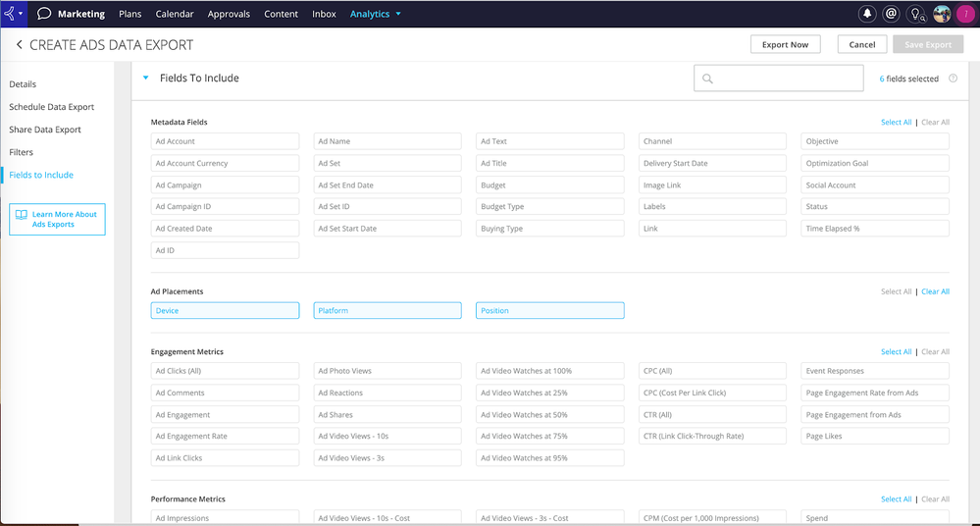Open the notifications bell icon
Viewport: 980px width, 526px height.
point(867,13)
